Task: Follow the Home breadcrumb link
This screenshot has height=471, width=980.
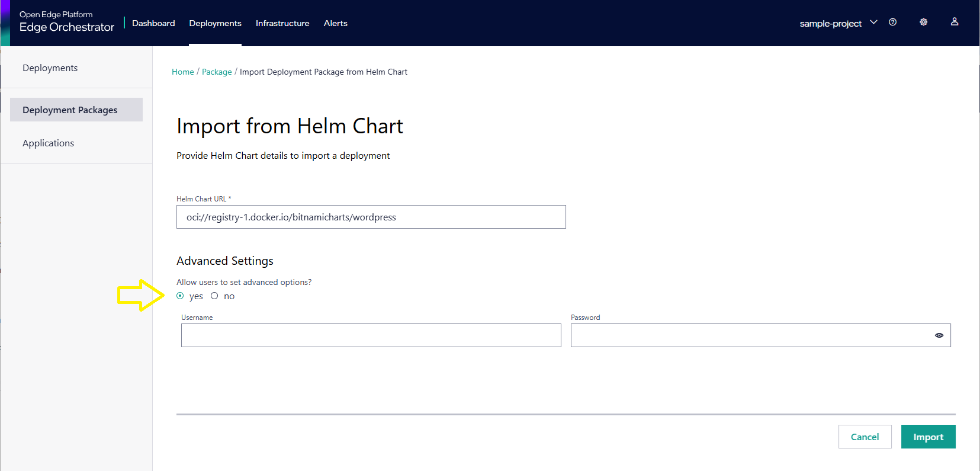Action: (182, 72)
